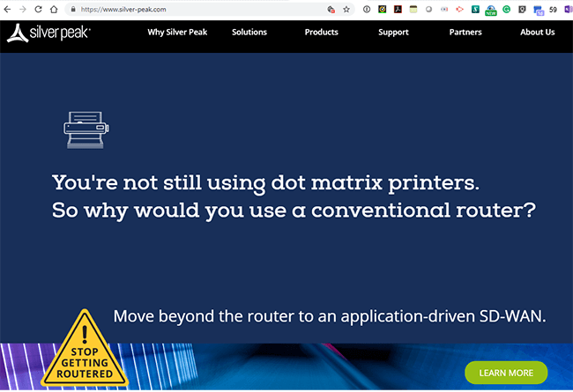
Task: Open the About Us menu
Action: click(x=537, y=33)
